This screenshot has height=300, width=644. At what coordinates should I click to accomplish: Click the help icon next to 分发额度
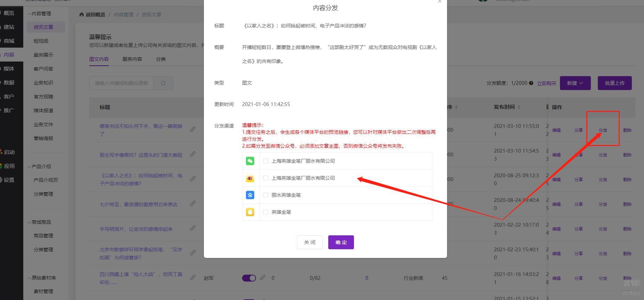tap(531, 83)
